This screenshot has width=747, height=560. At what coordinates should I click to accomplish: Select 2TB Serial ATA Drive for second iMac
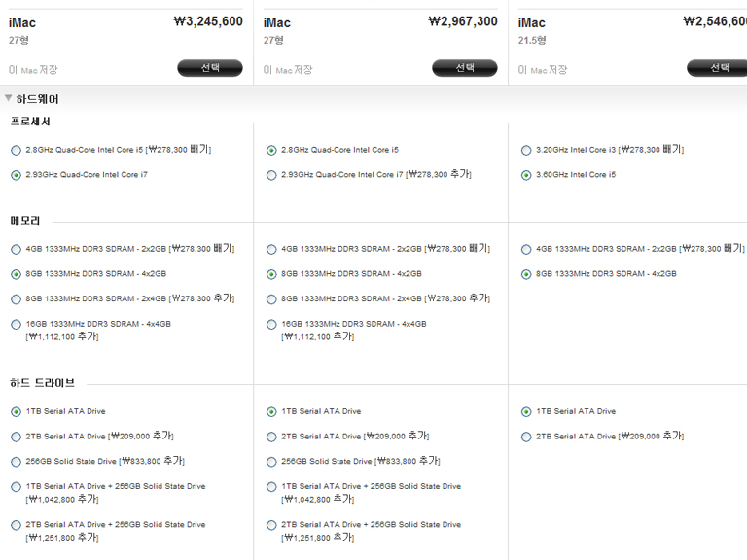coord(271,437)
